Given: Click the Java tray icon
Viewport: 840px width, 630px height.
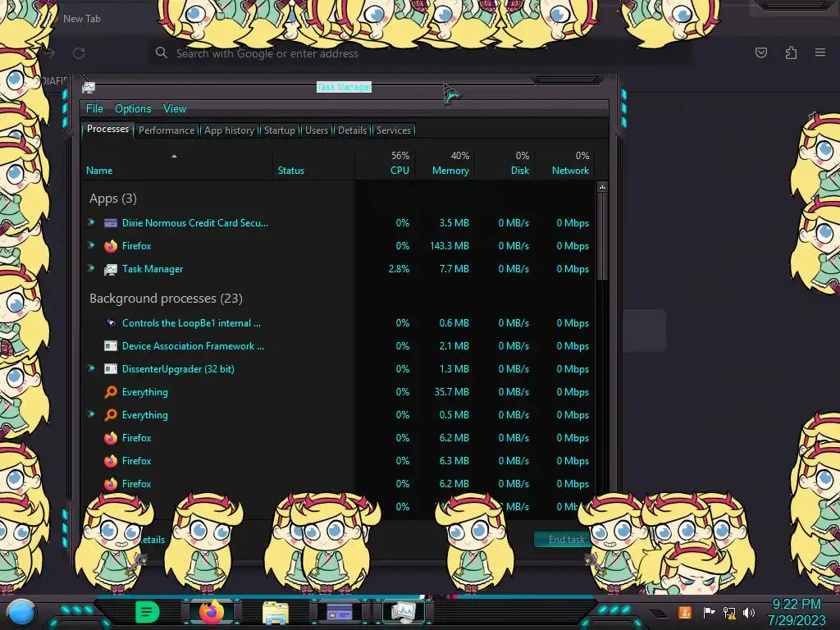Looking at the screenshot, I should coord(685,612).
